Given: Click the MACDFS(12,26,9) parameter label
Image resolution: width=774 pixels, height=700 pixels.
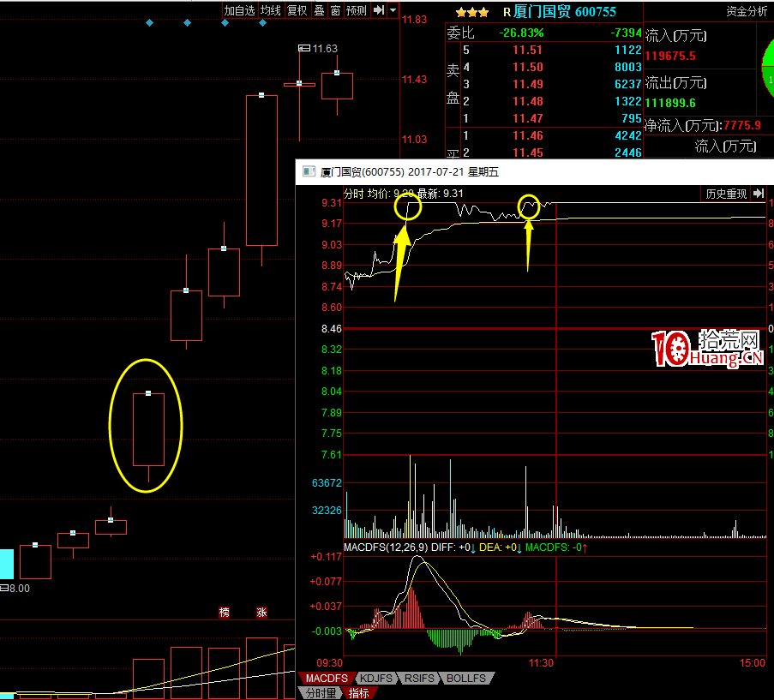Looking at the screenshot, I should [x=386, y=547].
